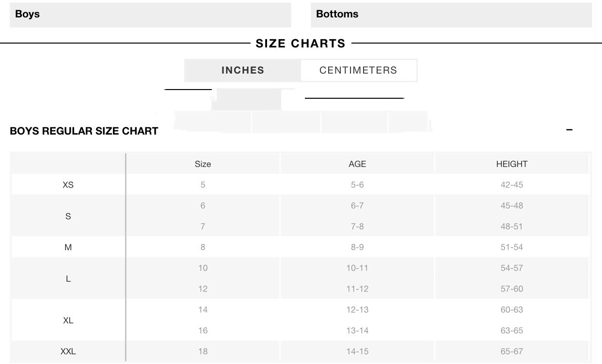Click the 42-45 height cell
602x364 pixels.
(512, 185)
